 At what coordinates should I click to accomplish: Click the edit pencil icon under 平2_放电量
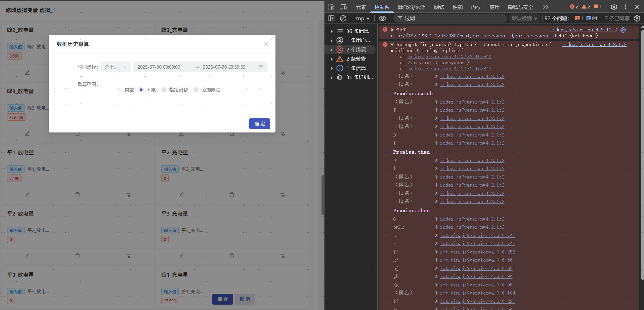(27, 256)
